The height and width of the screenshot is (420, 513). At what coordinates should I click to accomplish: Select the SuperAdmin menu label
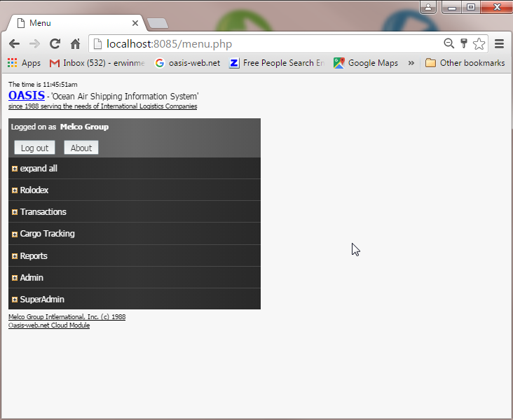(x=42, y=300)
